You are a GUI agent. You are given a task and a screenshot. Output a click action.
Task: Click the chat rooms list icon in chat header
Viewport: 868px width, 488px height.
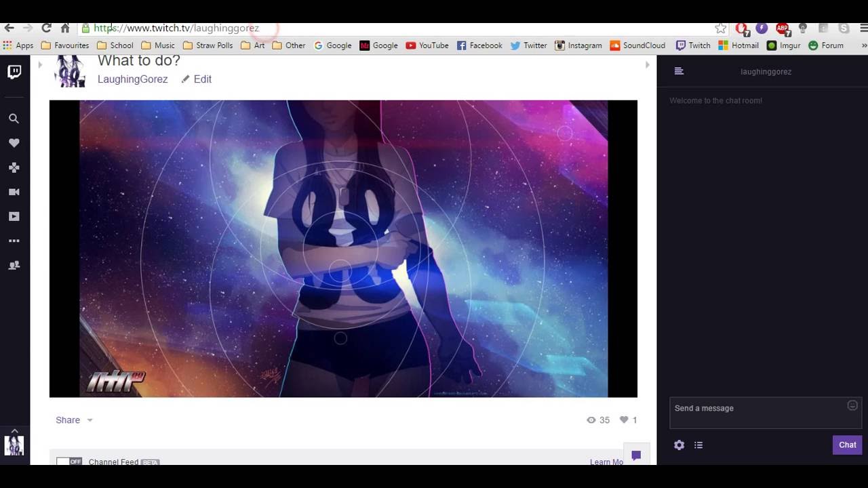tap(679, 71)
